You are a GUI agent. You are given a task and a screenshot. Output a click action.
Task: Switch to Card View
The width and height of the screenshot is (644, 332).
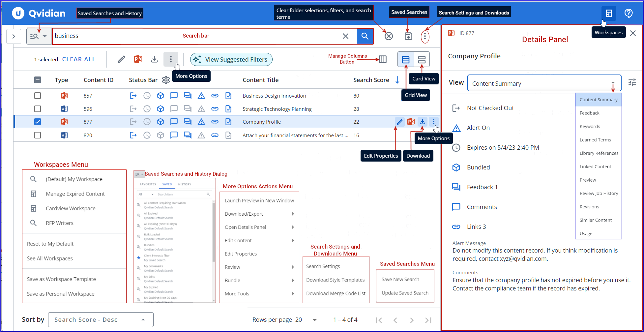pyautogui.click(x=422, y=59)
